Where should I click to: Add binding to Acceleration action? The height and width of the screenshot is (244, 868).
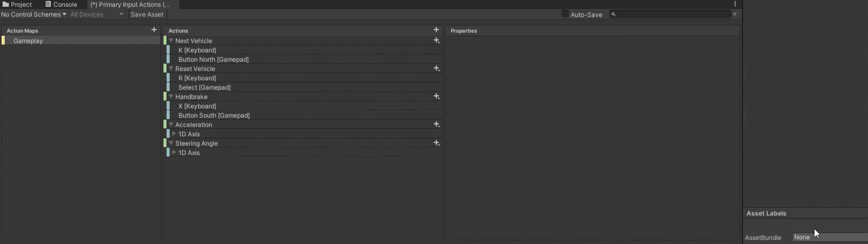[436, 125]
